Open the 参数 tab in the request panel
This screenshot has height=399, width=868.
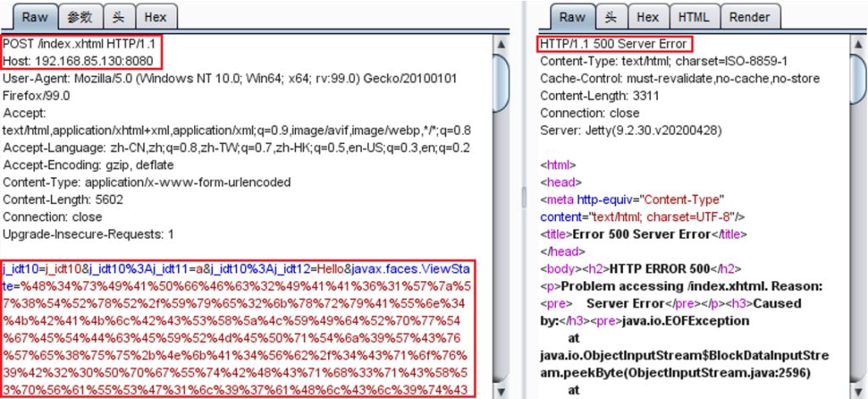click(80, 17)
